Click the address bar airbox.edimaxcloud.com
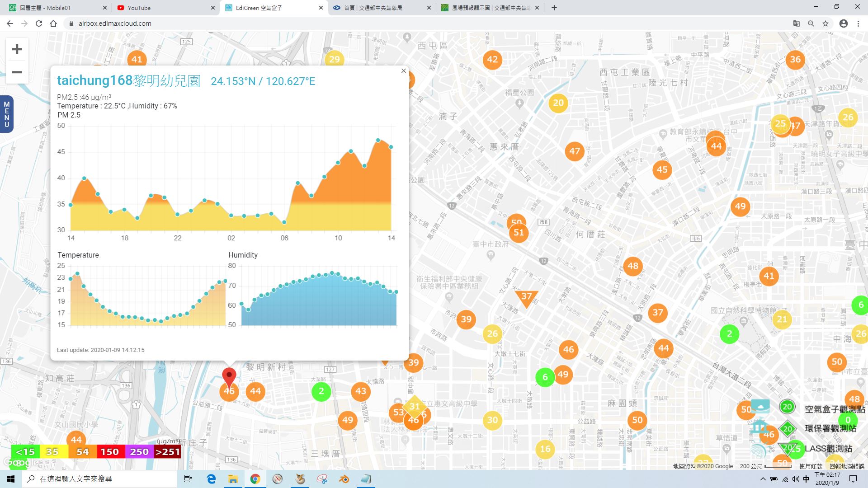The width and height of the screenshot is (868, 488). pos(115,23)
